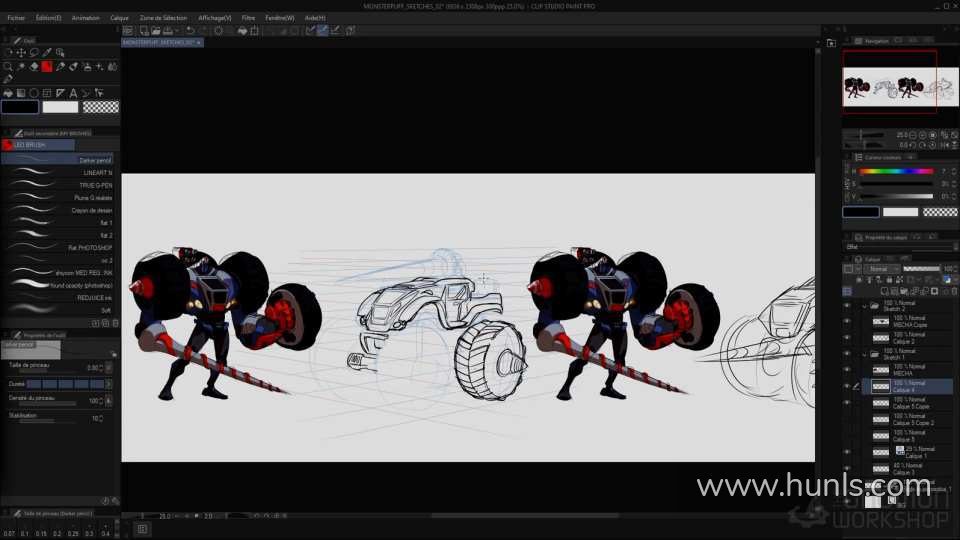The image size is (960, 540).
Task: Click the New document toolbar icon
Action: coord(144,31)
